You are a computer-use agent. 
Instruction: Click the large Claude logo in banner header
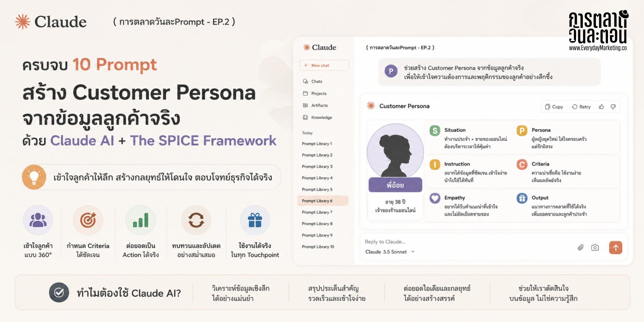click(x=51, y=22)
